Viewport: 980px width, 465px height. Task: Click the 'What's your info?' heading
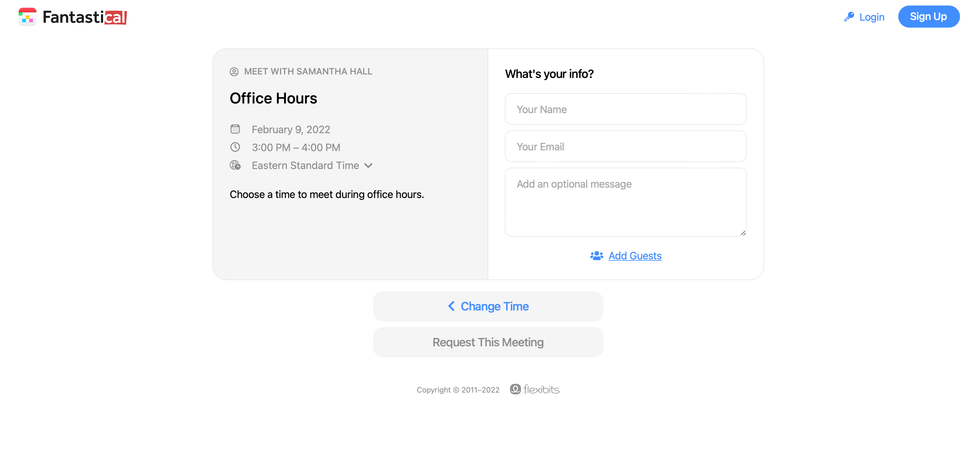(x=549, y=74)
